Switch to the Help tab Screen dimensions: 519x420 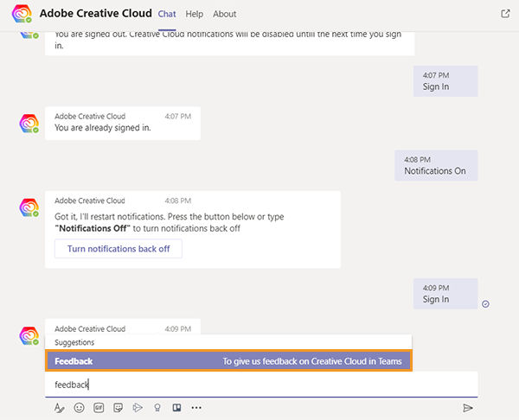tap(195, 14)
